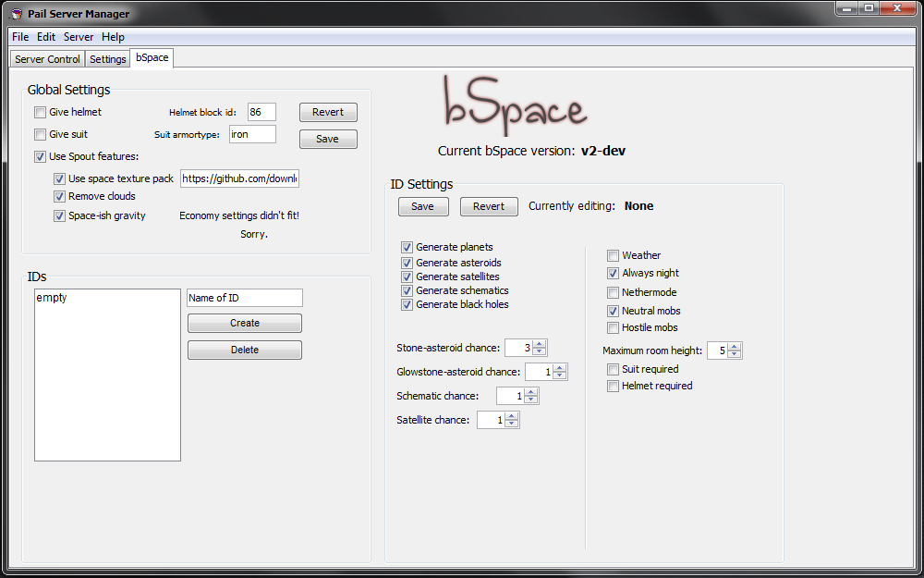Image resolution: width=924 pixels, height=578 pixels.
Task: Toggle Neutral mobs checkbox
Action: click(x=613, y=311)
